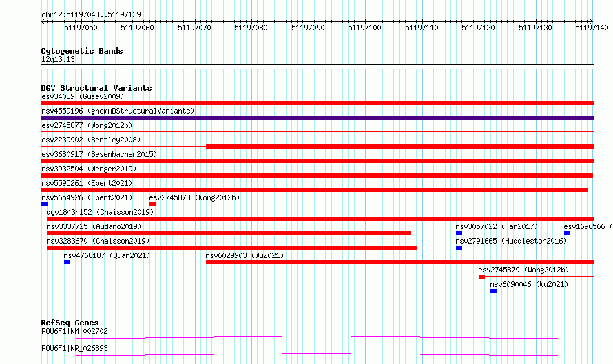Open nsv6090046 (Wu2021) label
This screenshot has width=613, height=364.
point(529,284)
